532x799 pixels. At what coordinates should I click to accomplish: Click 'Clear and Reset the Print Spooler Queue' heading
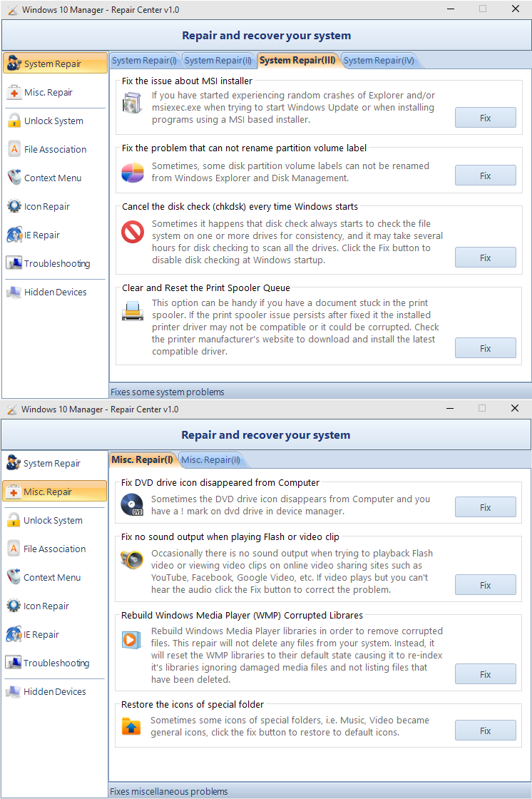[206, 288]
